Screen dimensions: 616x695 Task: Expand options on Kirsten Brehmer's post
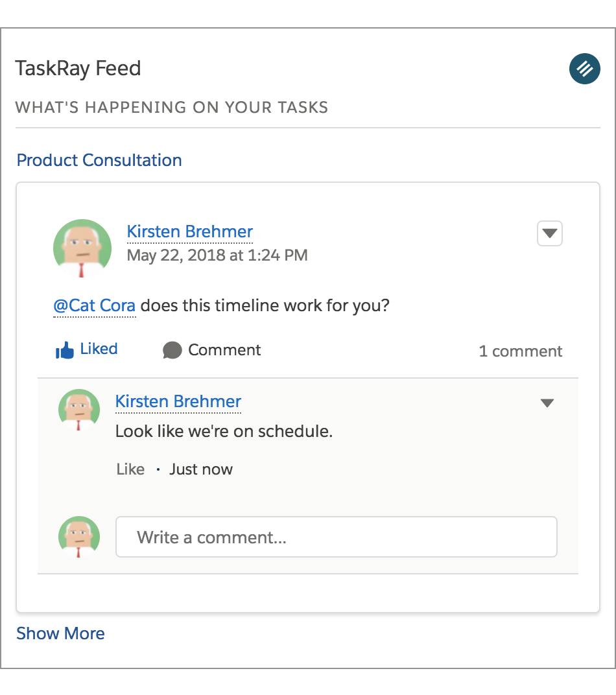click(x=549, y=233)
